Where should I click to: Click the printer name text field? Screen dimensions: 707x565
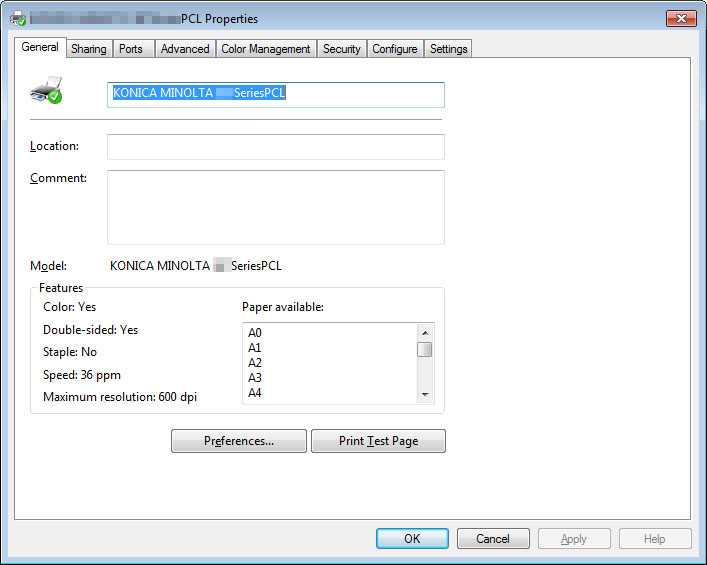[x=275, y=95]
